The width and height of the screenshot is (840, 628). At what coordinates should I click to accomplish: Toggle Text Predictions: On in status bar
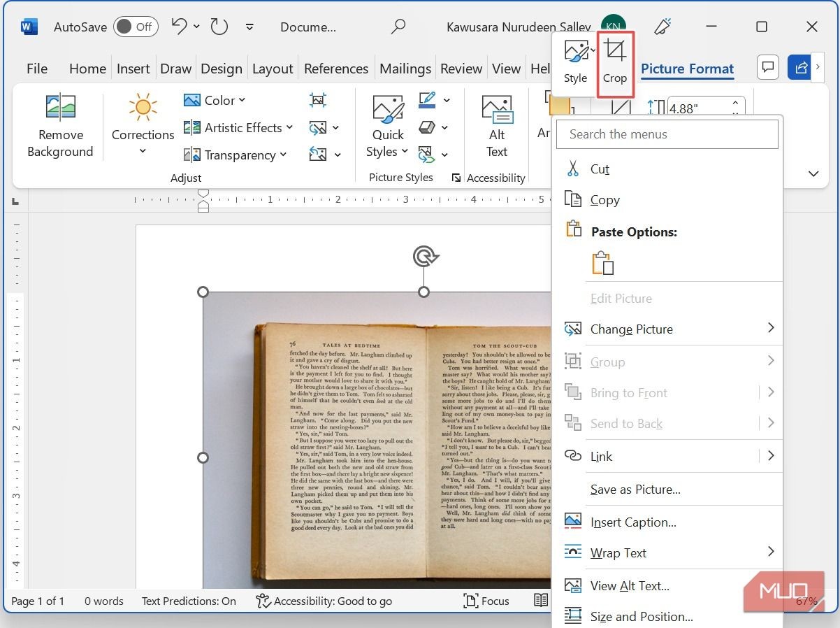click(x=189, y=601)
